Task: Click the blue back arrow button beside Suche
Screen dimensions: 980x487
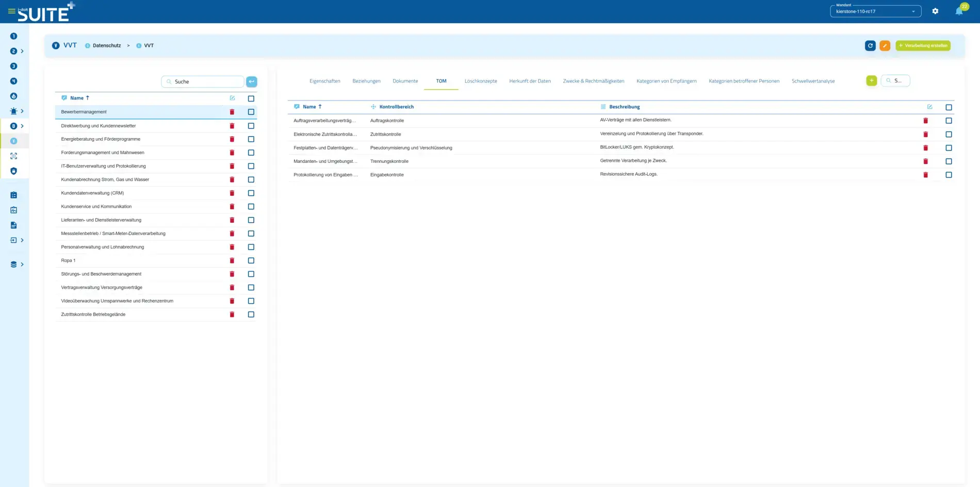Action: 252,81
